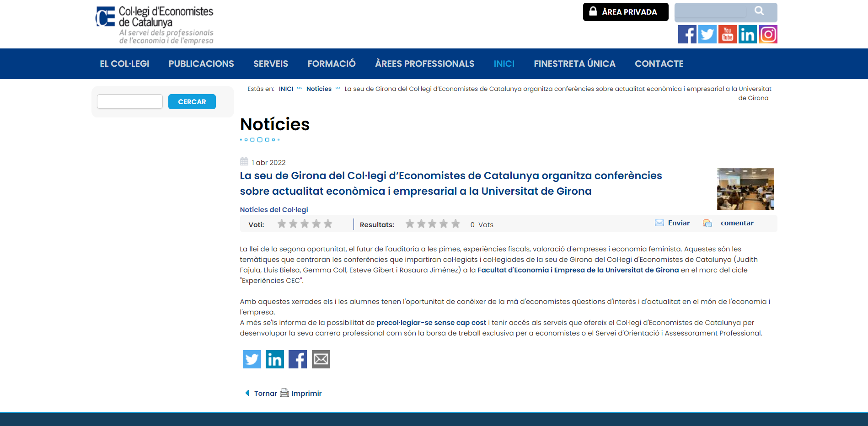Rate the article with the fifth star
The height and width of the screenshot is (426, 868).
[x=328, y=224]
